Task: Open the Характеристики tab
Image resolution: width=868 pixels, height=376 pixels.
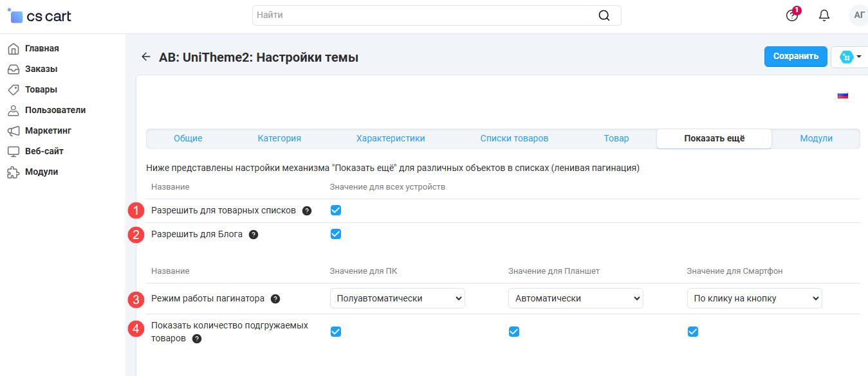Action: pyautogui.click(x=391, y=138)
